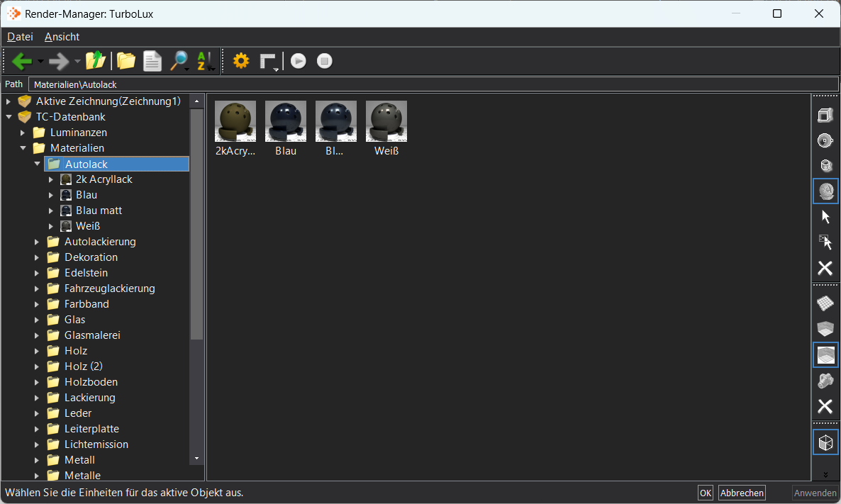Click the small cup-shaped sidebar icon
Screen dimensions: 841x504
[825, 166]
